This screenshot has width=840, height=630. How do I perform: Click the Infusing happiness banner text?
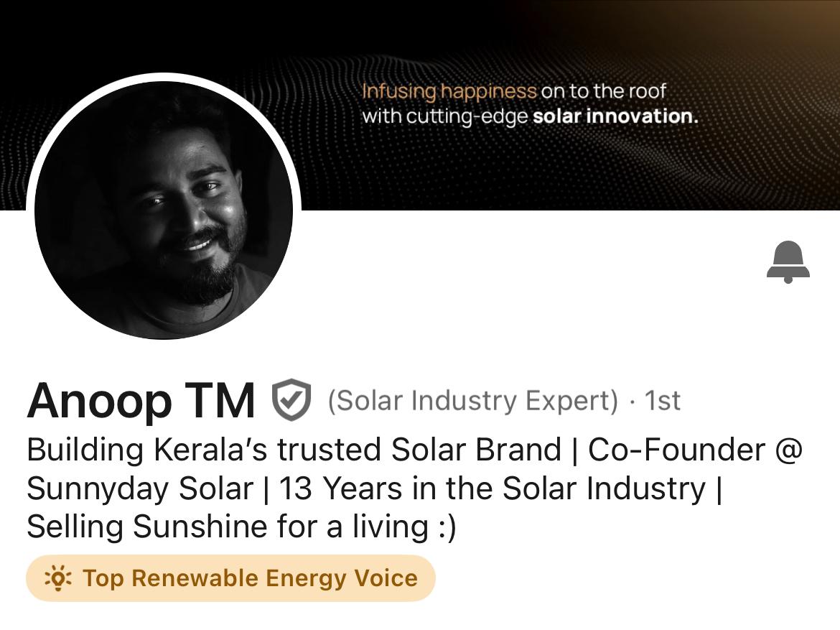[x=449, y=91]
